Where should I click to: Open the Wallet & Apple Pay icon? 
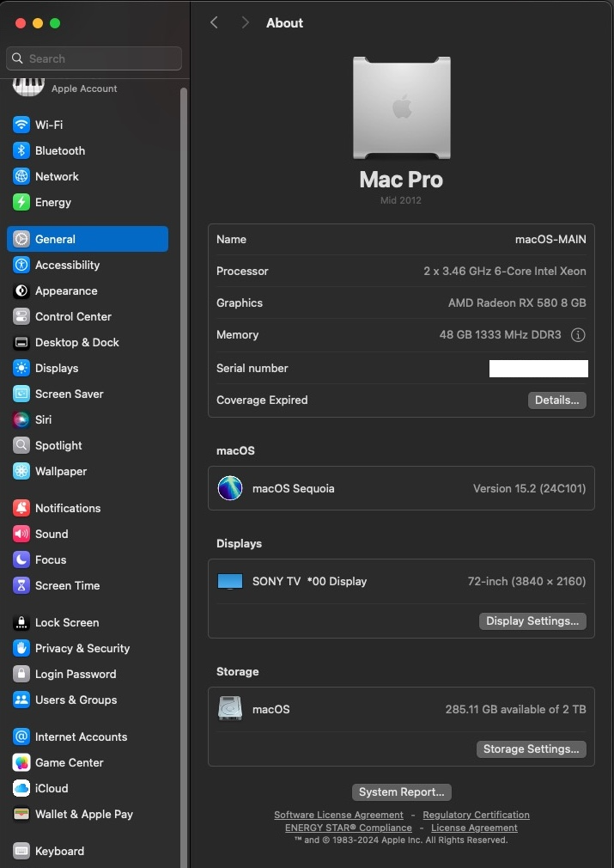click(x=21, y=815)
